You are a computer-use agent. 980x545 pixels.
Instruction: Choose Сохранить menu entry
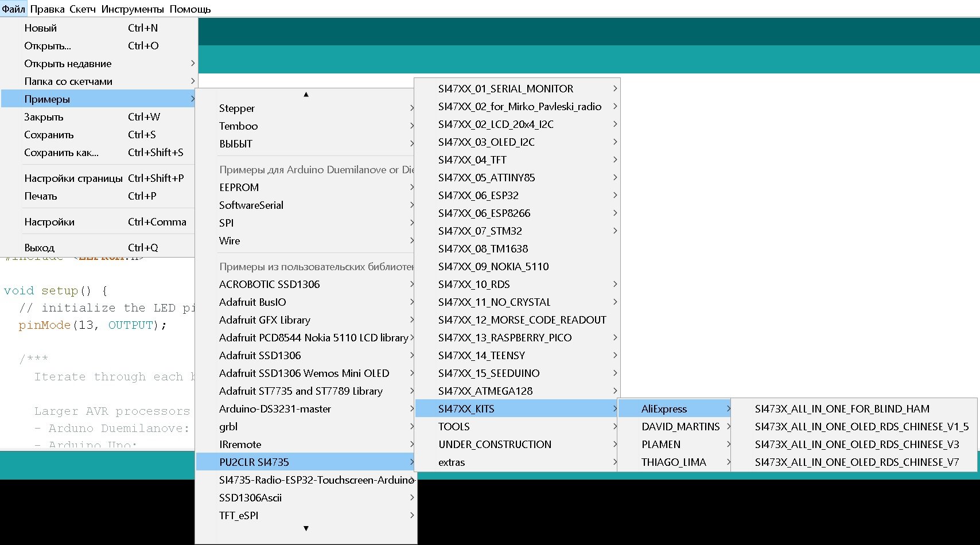99,135
